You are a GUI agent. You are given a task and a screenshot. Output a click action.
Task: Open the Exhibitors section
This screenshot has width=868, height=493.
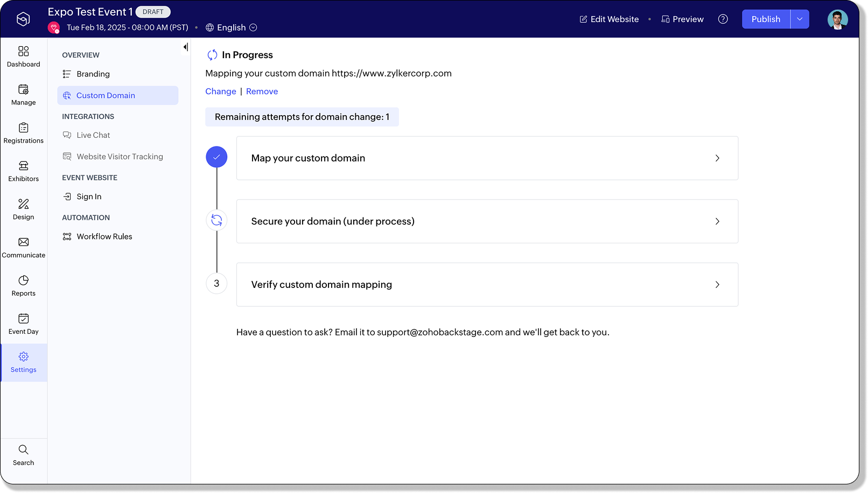[x=24, y=171]
